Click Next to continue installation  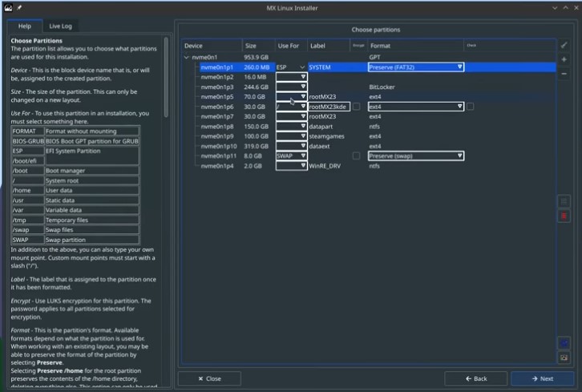(x=542, y=378)
